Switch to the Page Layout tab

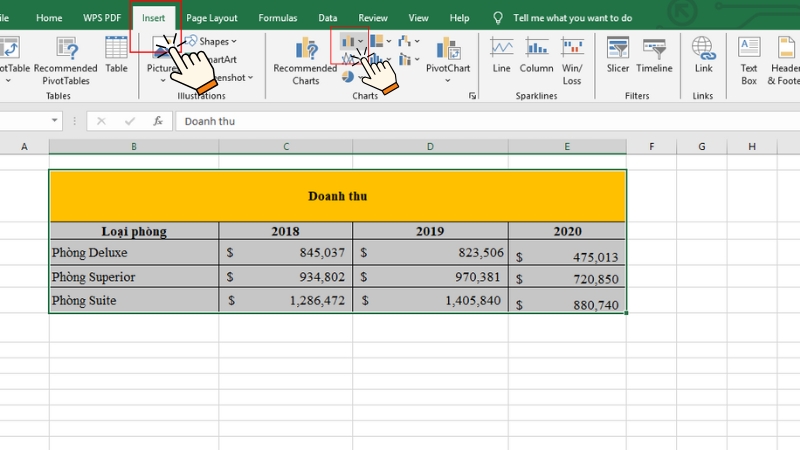point(212,18)
